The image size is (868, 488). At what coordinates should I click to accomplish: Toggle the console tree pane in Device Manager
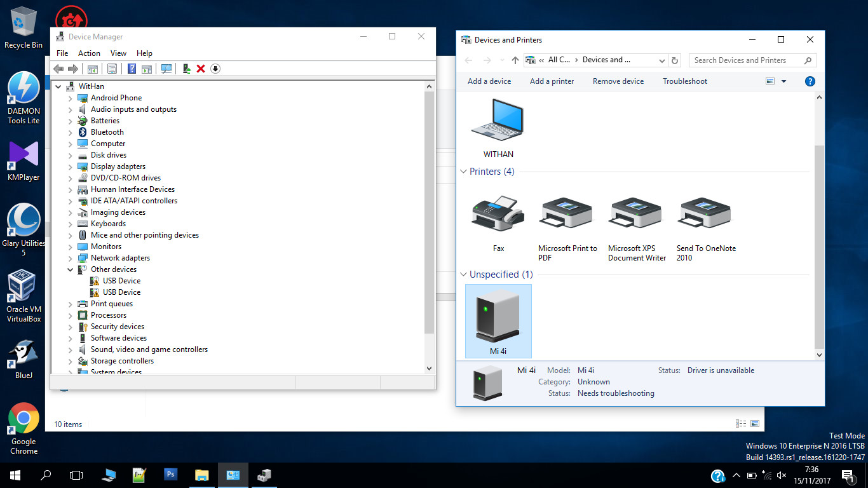tap(93, 69)
